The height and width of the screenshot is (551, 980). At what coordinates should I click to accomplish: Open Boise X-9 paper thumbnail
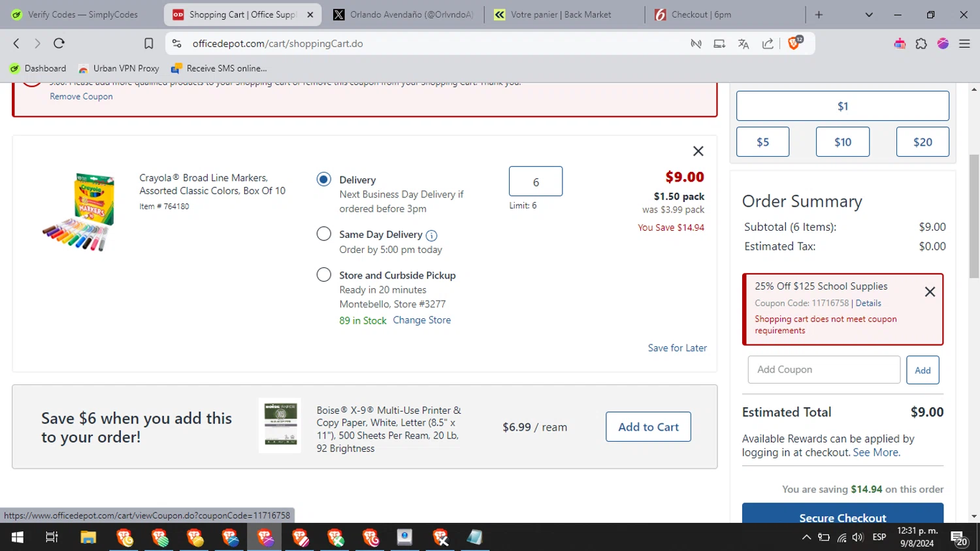click(x=280, y=426)
